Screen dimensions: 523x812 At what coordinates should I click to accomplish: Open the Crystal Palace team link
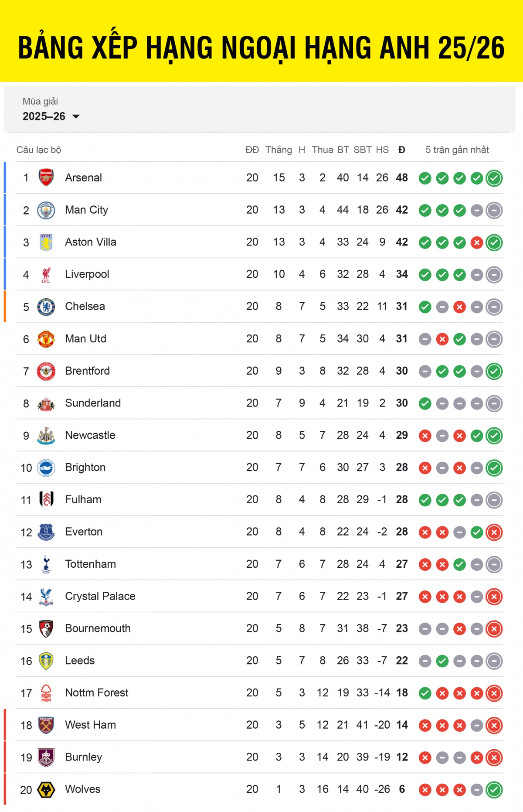100,596
